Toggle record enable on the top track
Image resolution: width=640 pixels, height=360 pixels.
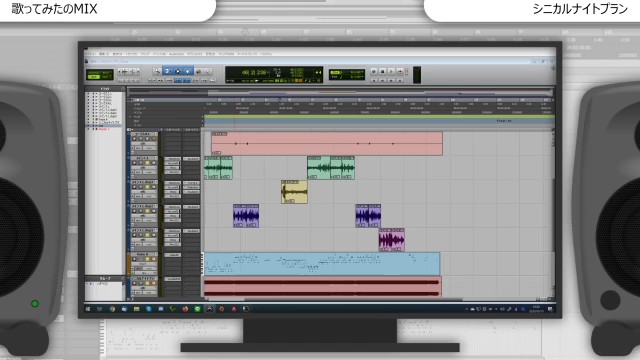pyautogui.click(x=134, y=139)
